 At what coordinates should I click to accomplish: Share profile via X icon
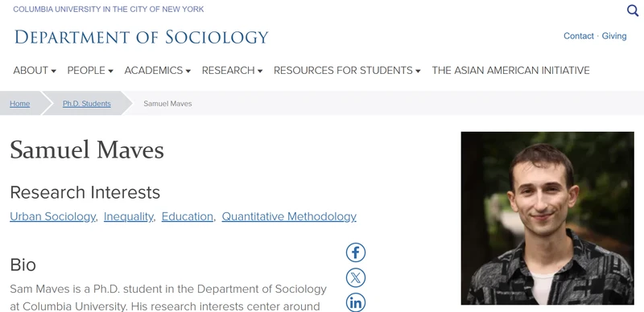pos(356,278)
